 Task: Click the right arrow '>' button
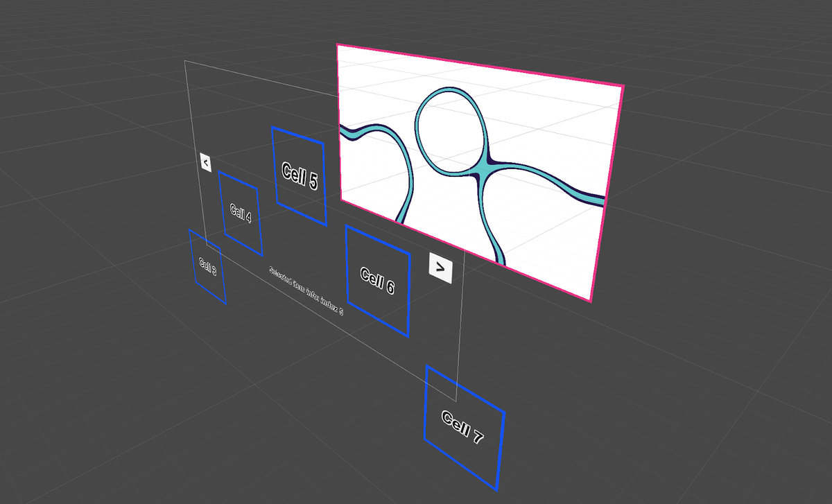tap(441, 268)
